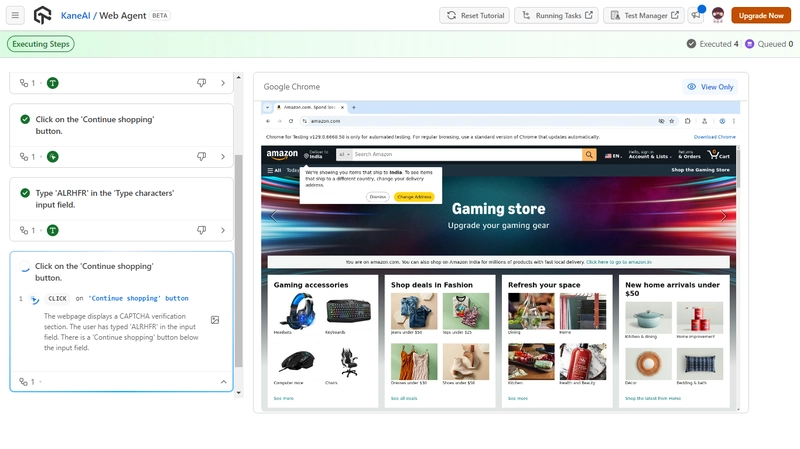This screenshot has width=800, height=449.
Task: Click the Chrome reload icon in the preview
Action: (291, 121)
